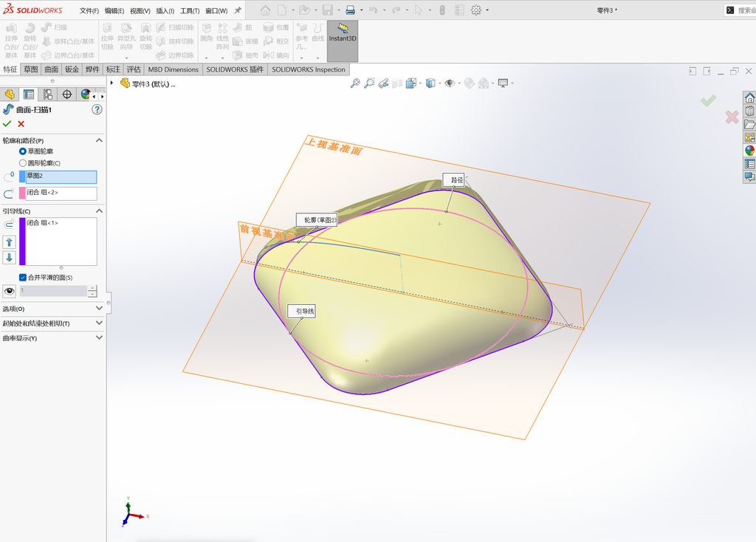Toggle the 合并平滑的面(S) checkbox
The image size is (756, 542).
[23, 277]
